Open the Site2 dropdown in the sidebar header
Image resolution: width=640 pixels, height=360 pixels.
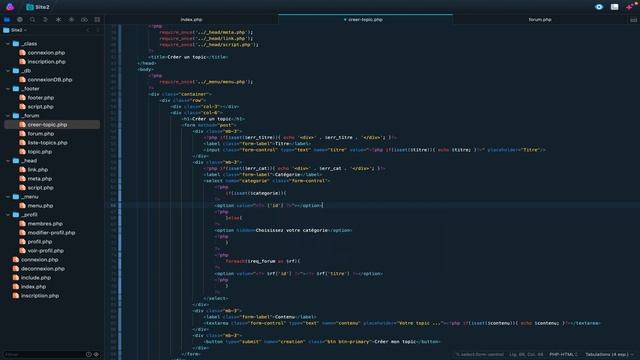(x=18, y=30)
